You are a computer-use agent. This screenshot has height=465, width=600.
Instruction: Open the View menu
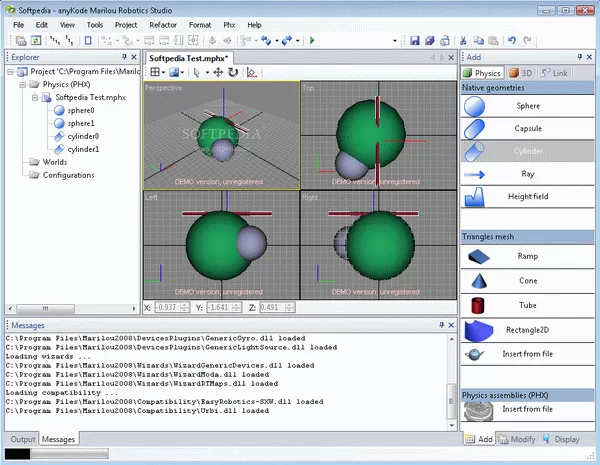pos(67,25)
